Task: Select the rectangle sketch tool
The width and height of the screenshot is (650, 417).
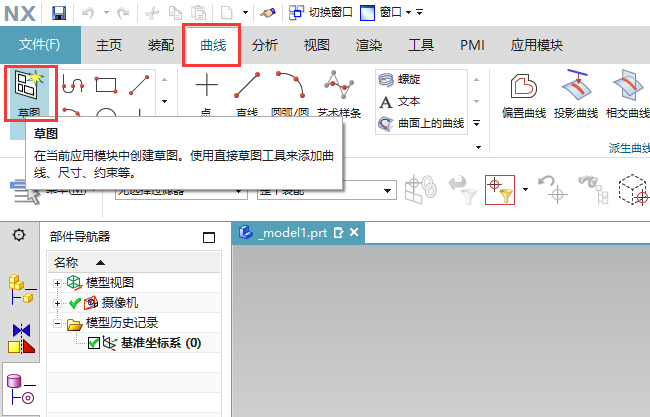Action: [x=106, y=85]
